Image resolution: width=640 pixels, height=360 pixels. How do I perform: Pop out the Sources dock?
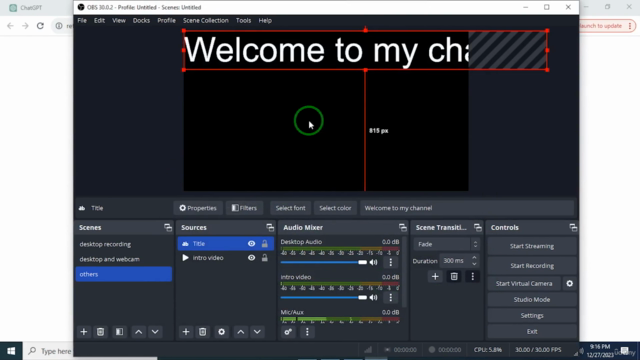click(270, 227)
